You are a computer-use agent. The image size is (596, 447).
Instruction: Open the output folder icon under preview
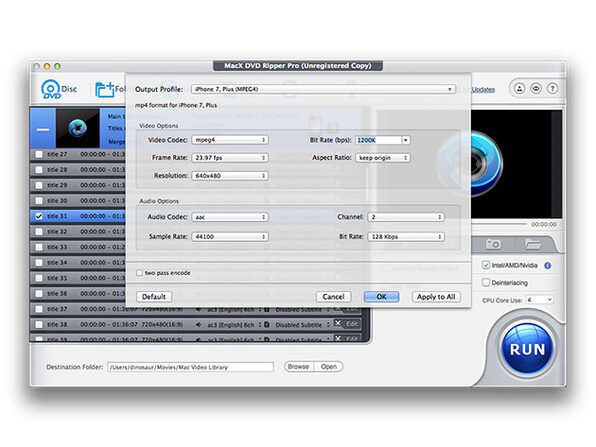pyautogui.click(x=533, y=244)
